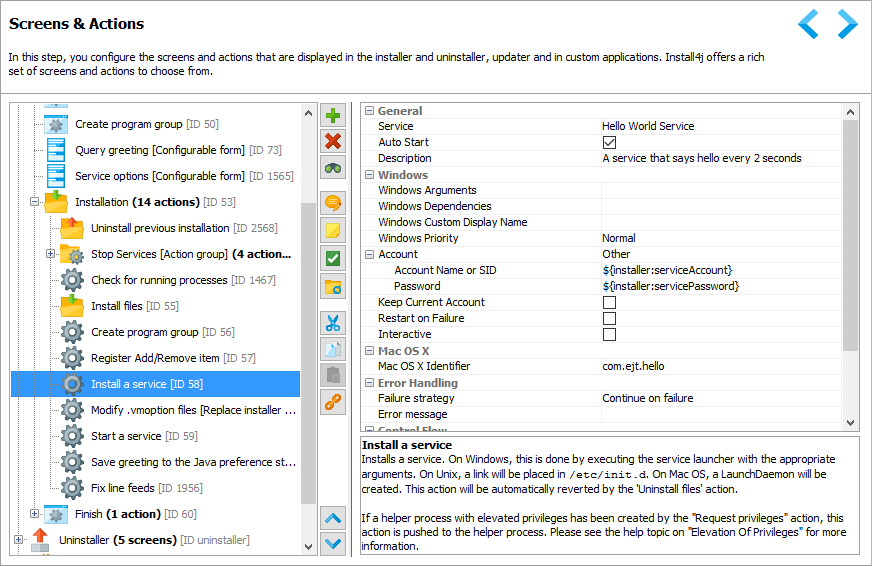Viewport: 872px width, 566px height.
Task: Click the orange chain link icon
Action: click(x=333, y=402)
